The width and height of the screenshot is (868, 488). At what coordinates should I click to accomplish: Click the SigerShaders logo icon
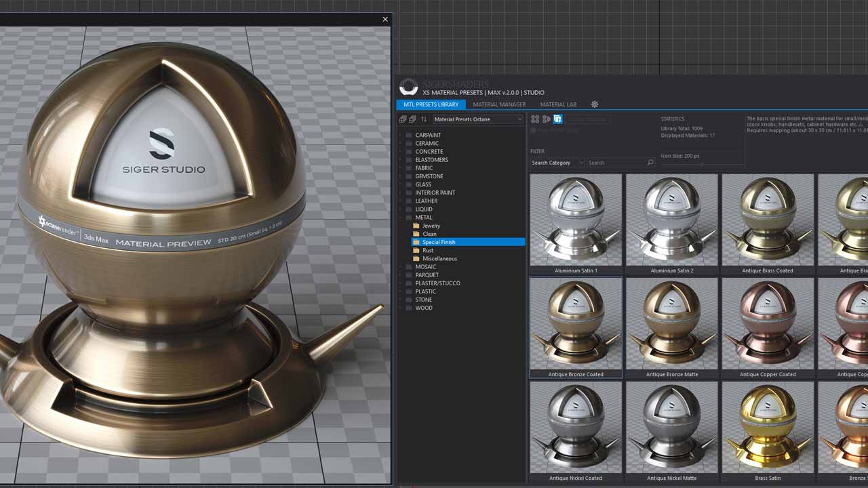tap(408, 87)
